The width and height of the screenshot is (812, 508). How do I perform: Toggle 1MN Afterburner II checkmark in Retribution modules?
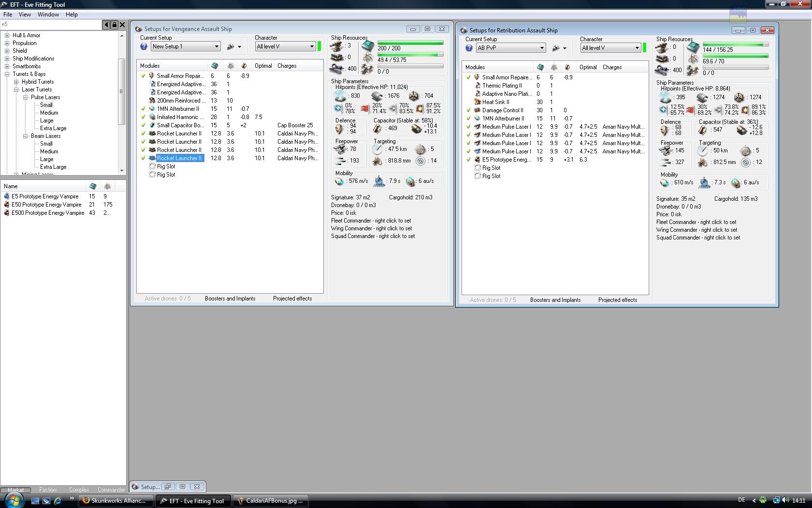click(468, 119)
